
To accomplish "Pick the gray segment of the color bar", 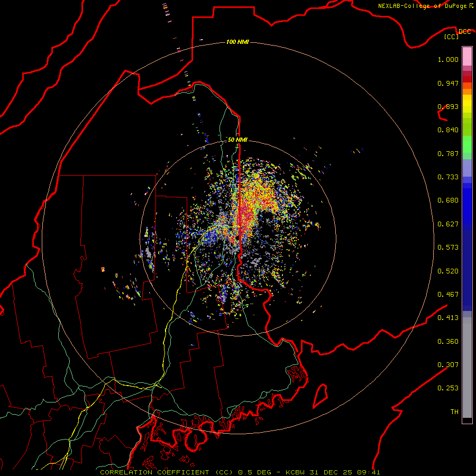I will tap(467, 368).
